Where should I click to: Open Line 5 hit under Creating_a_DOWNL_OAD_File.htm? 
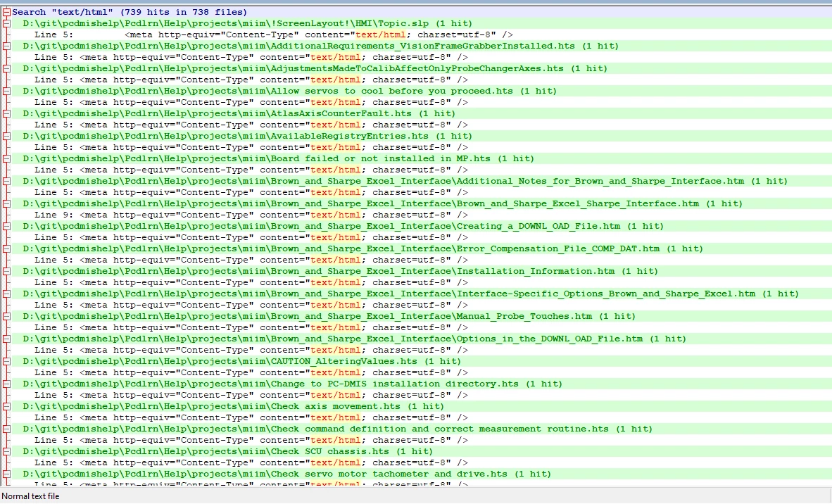251,238
